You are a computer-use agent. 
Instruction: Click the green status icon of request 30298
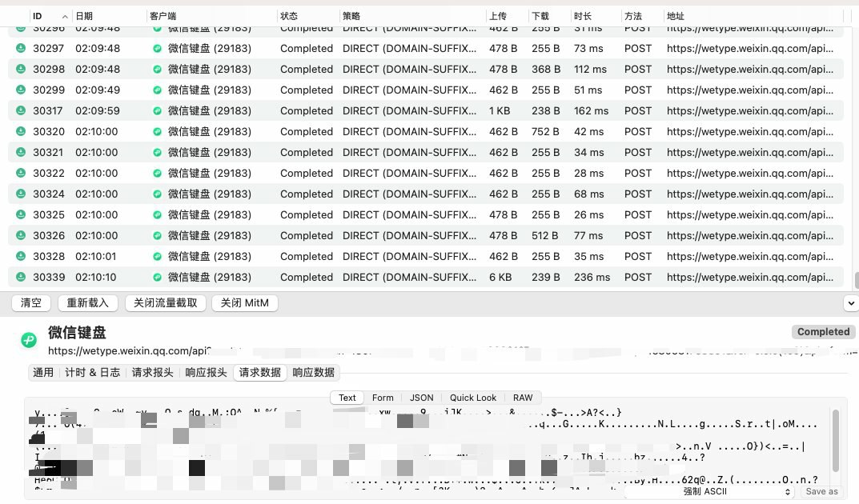click(x=20, y=69)
